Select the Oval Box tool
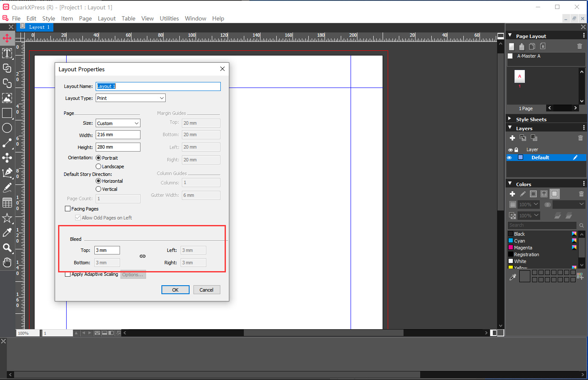Image resolution: width=588 pixels, height=380 pixels. 7,128
